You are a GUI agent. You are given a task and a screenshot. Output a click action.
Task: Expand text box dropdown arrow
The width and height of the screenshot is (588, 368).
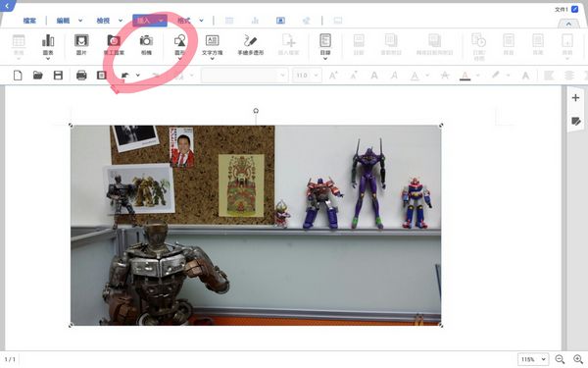(x=213, y=59)
